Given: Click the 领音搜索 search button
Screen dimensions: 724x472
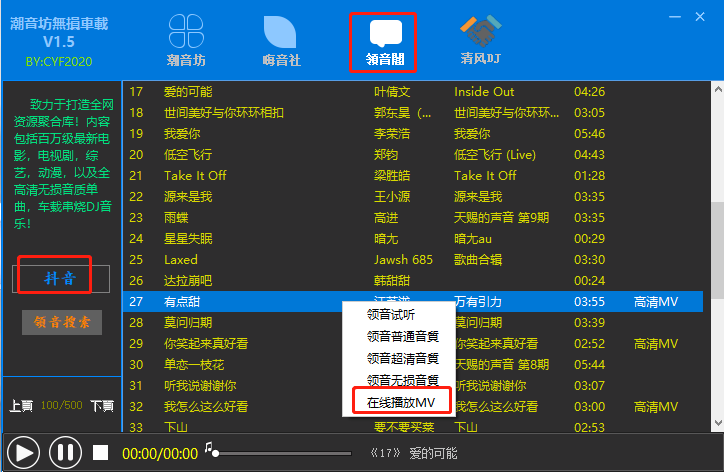Looking at the screenshot, I should 62,322.
